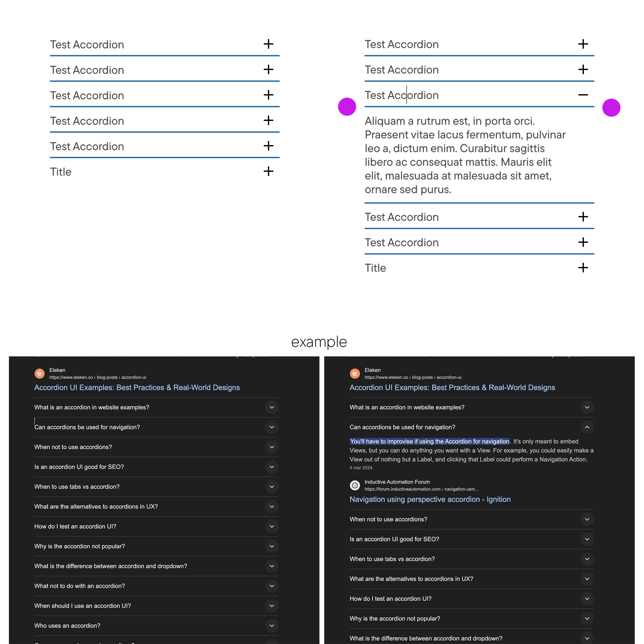Expand 'Is an accordion UI good for SEO?' in left panel
The width and height of the screenshot is (644, 644).
click(272, 467)
